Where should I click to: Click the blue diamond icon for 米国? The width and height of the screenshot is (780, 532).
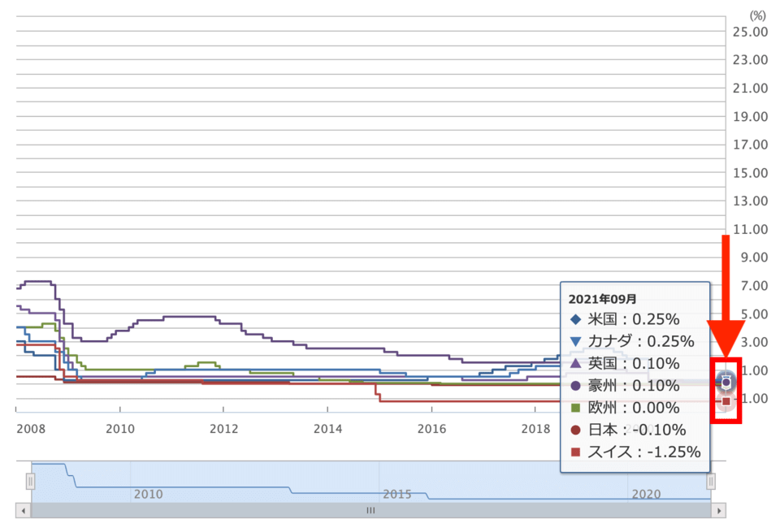tap(575, 320)
